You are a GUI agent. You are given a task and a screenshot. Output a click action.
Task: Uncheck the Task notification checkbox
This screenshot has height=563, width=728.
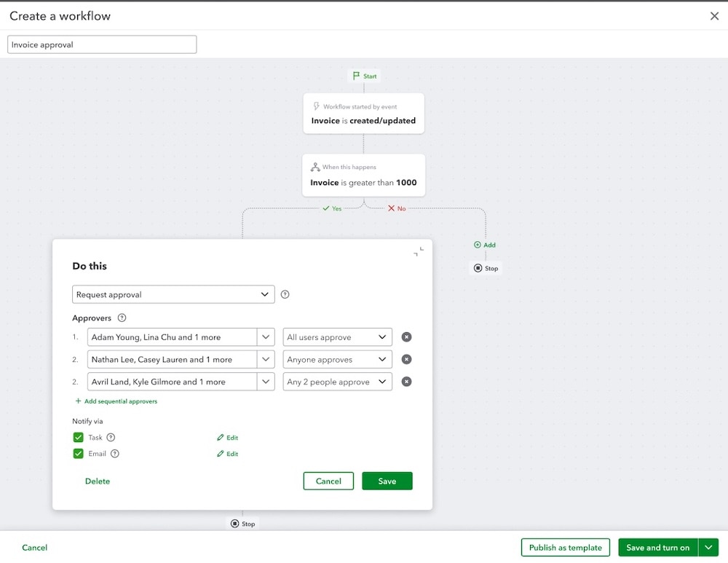point(76,437)
